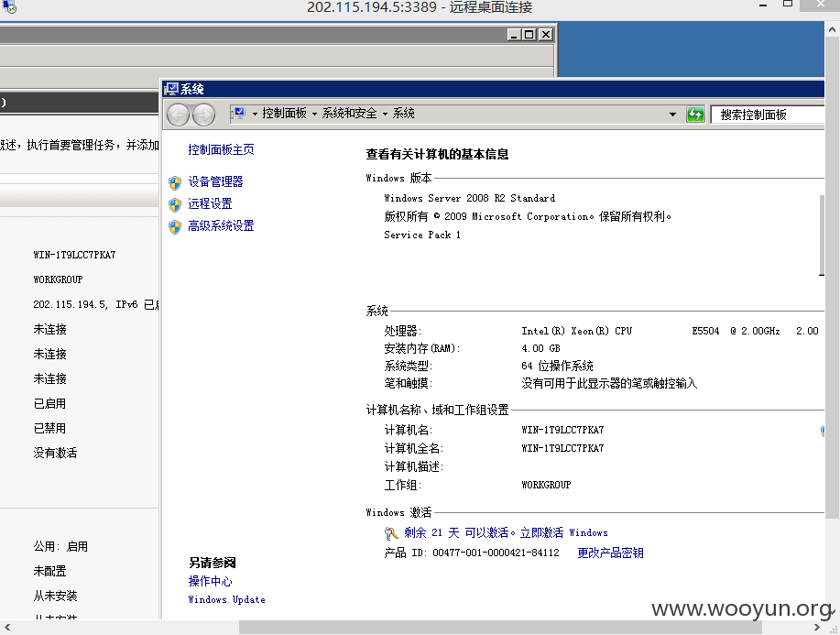
Task: Click the 未配置 entry in background window
Action: click(x=49, y=571)
